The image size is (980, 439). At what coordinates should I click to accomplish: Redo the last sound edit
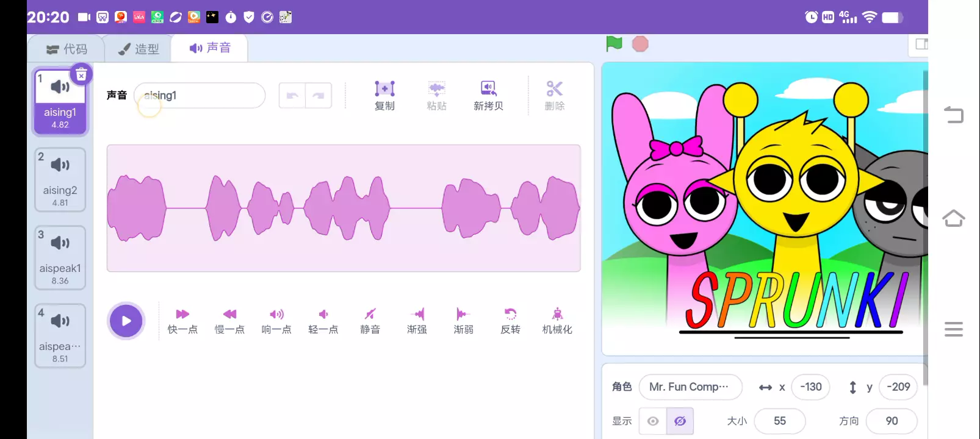tap(319, 95)
